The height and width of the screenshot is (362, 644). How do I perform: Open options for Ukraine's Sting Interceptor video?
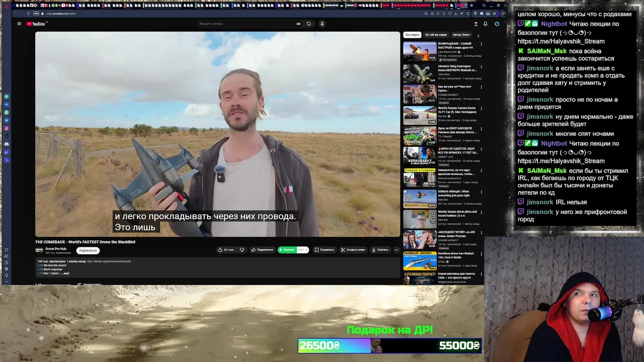481,66
